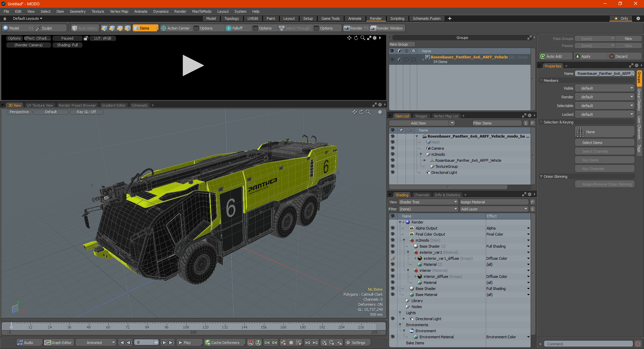
Task: Click render preview unlock padlock icon
Action: pyautogui.click(x=86, y=38)
